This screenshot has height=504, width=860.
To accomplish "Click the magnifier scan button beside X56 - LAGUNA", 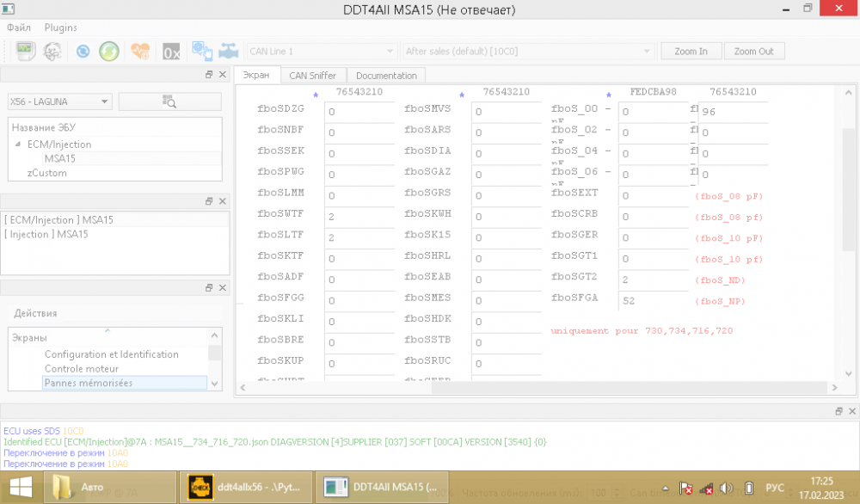I will [x=170, y=101].
